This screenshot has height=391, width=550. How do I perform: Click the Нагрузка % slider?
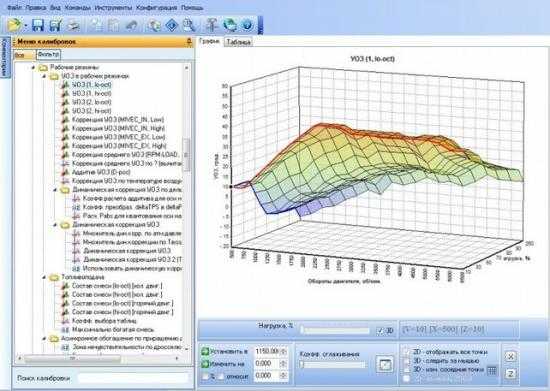pyautogui.click(x=335, y=330)
